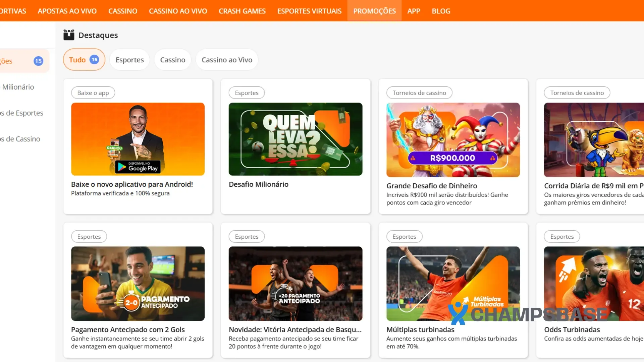The width and height of the screenshot is (644, 362).
Task: Open the ESPORTES VIRTUAIS section
Action: click(x=309, y=11)
